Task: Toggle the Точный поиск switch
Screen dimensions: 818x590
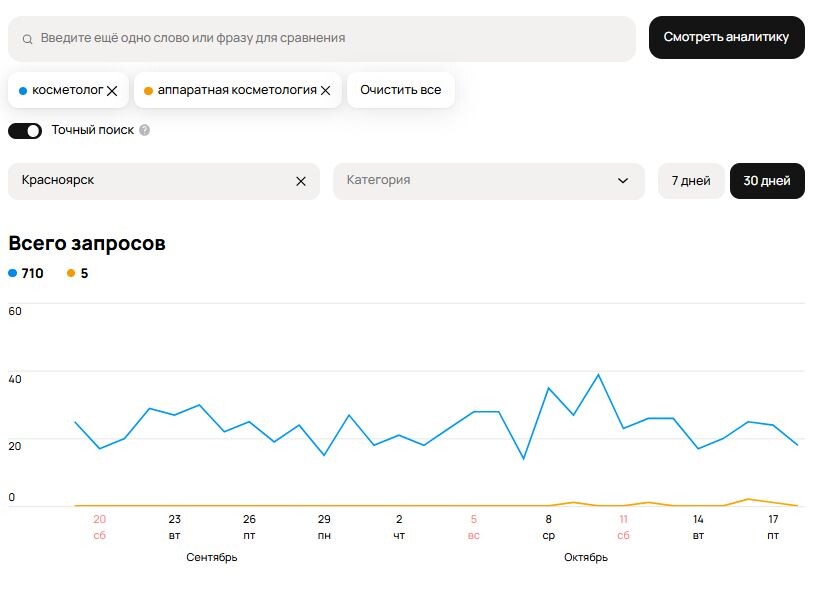Action: [25, 131]
